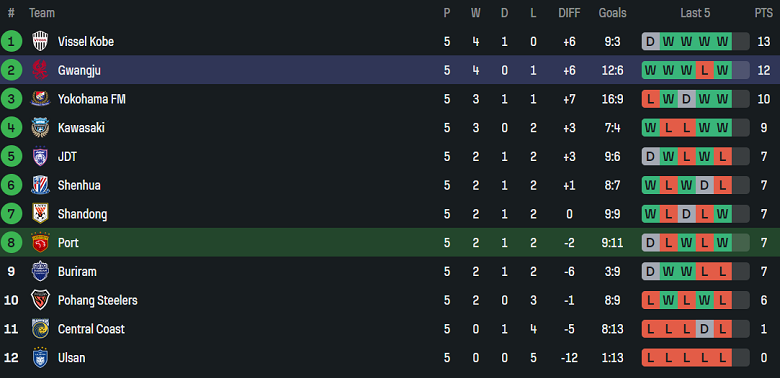This screenshot has width=780, height=378.
Task: Open the Yokohama FM team crest
Action: pos(40,98)
